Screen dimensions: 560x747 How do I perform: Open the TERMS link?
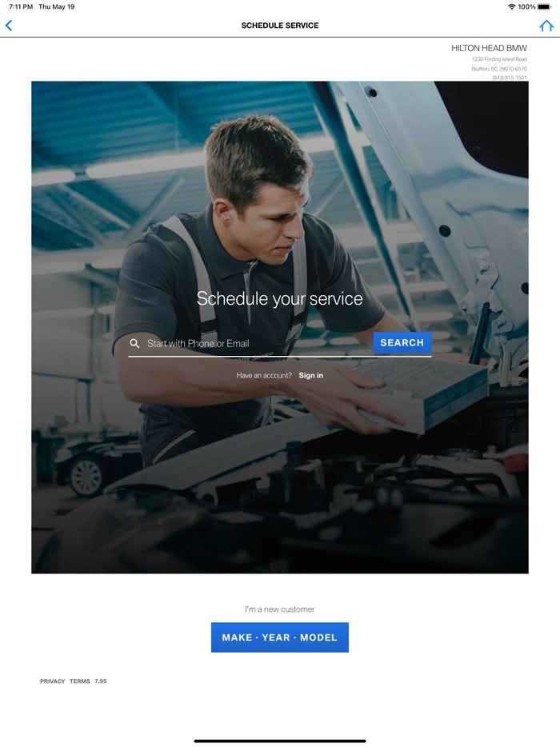[x=79, y=681]
